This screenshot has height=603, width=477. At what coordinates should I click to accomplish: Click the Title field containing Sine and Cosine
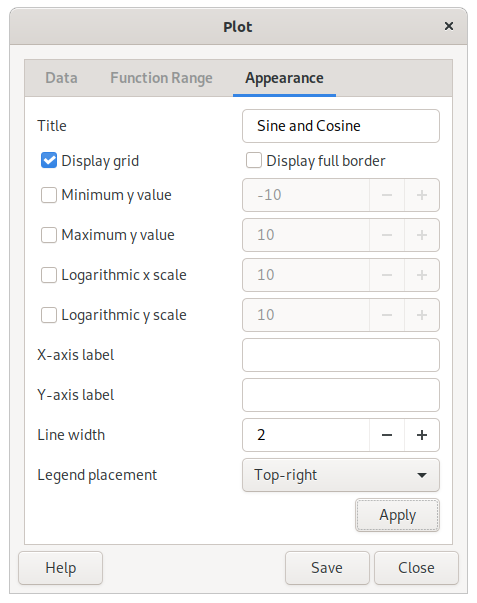[x=341, y=126]
